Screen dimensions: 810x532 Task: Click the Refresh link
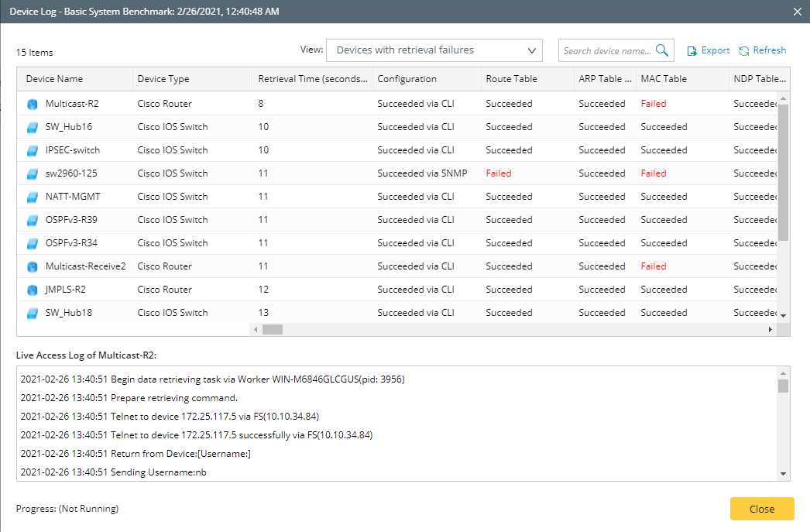click(x=769, y=50)
